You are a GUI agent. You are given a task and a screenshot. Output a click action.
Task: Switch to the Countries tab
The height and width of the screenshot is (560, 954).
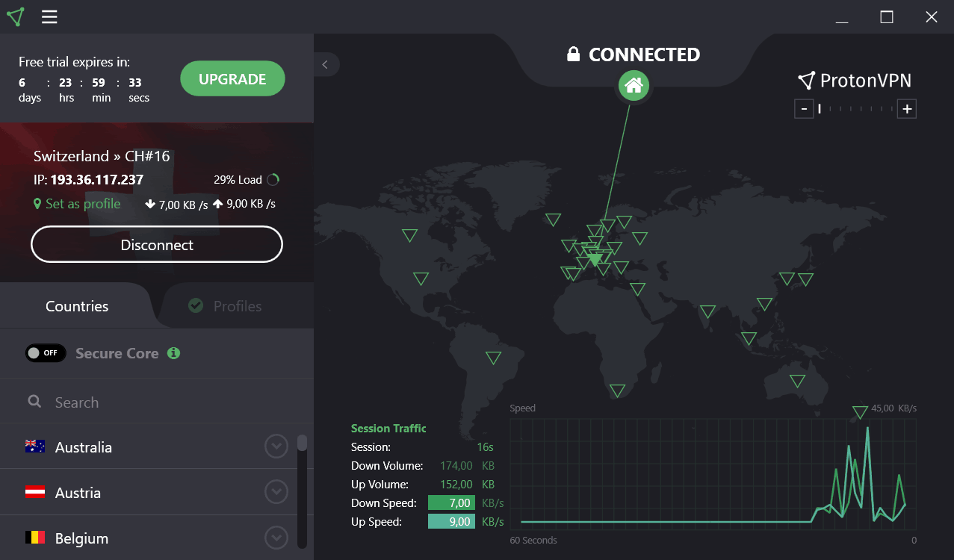point(77,306)
